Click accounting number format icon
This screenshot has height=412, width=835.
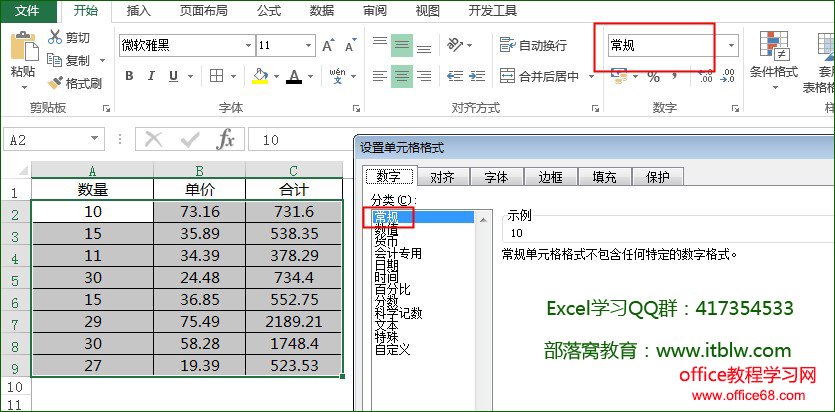click(618, 76)
